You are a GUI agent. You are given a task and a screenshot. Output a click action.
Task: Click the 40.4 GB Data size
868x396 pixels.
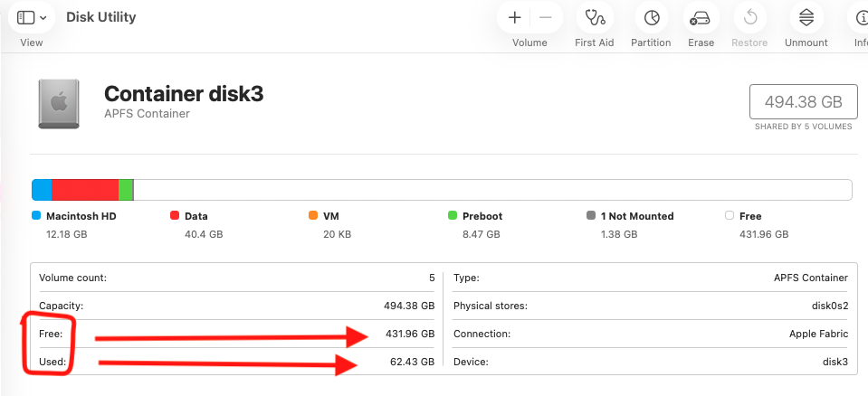pyautogui.click(x=204, y=234)
